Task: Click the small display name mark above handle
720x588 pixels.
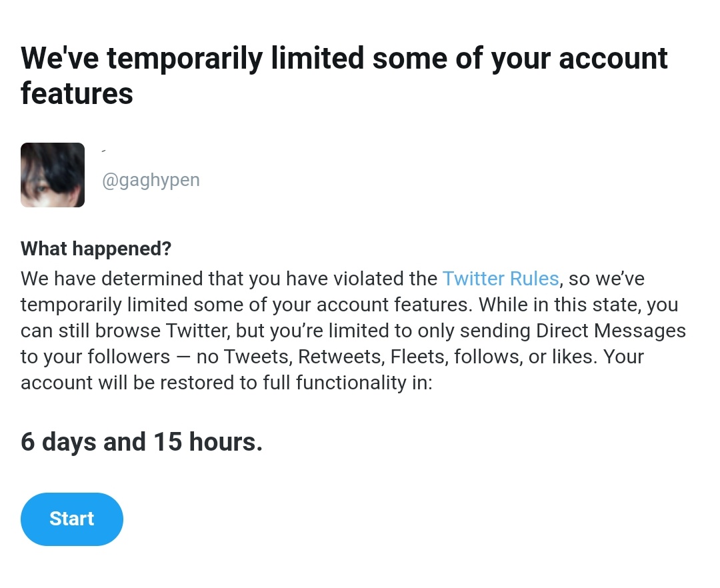Action: [104, 151]
